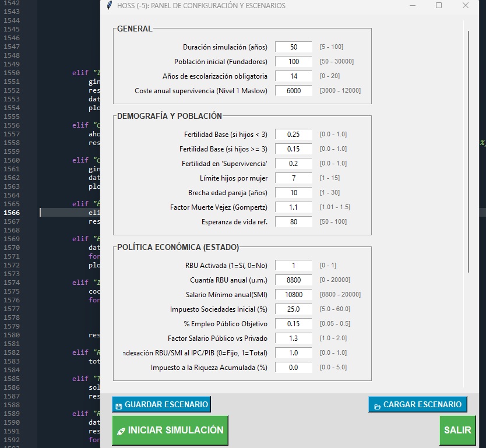Image resolution: width=486 pixels, height=448 pixels.
Task: Edit the Coste anual supervivencia value
Action: (x=294, y=91)
